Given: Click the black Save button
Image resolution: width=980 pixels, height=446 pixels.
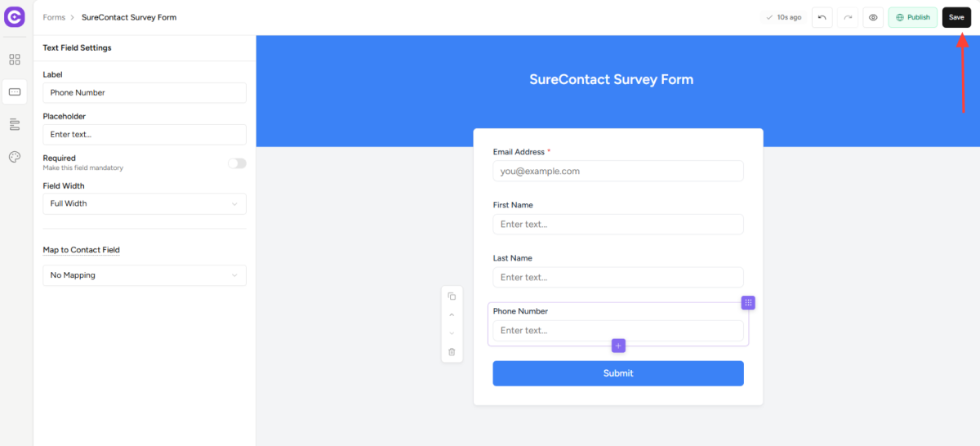Looking at the screenshot, I should point(956,17).
